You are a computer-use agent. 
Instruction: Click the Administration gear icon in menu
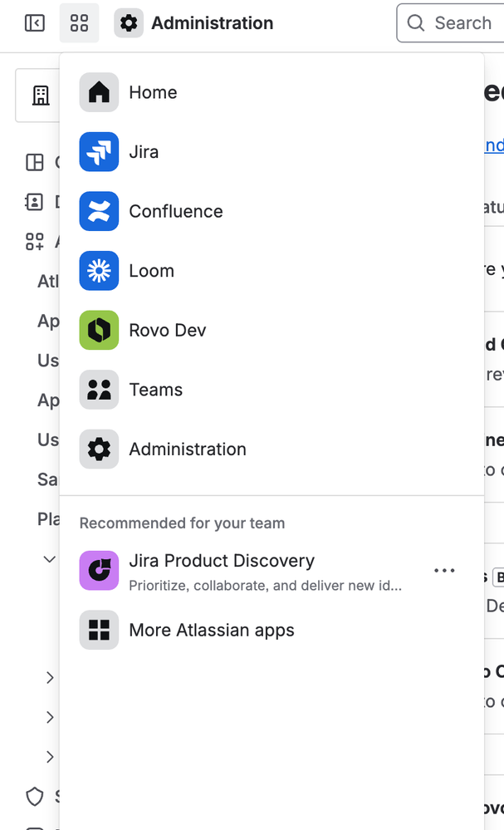pyautogui.click(x=99, y=449)
